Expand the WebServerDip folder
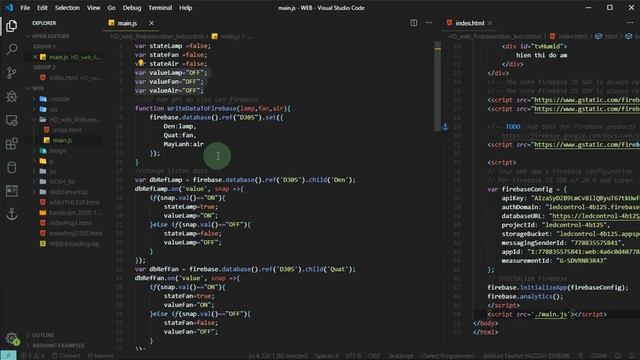 63,192
